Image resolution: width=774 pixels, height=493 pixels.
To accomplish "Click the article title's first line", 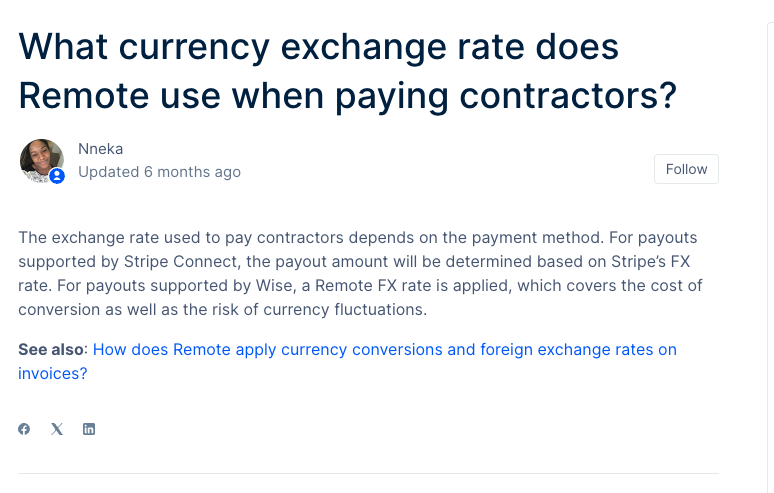I will (x=318, y=47).
